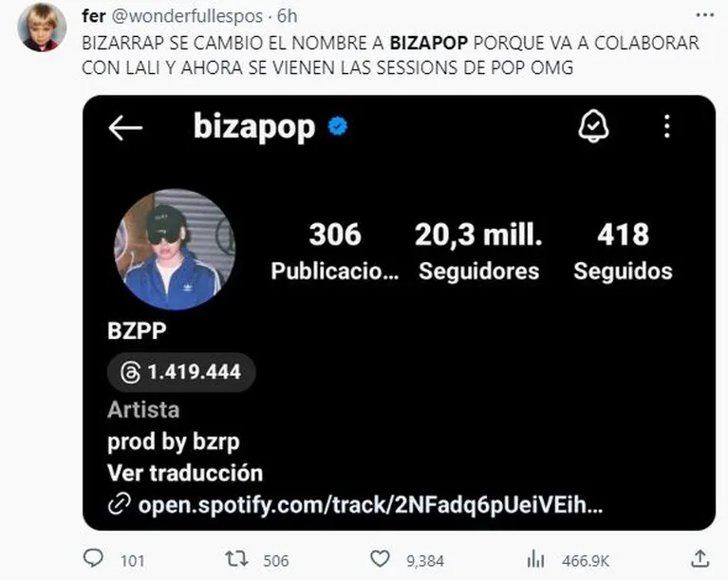Open the Threads badge showing 1.419.444
Screen dimensions: 728x580
[x=181, y=372]
